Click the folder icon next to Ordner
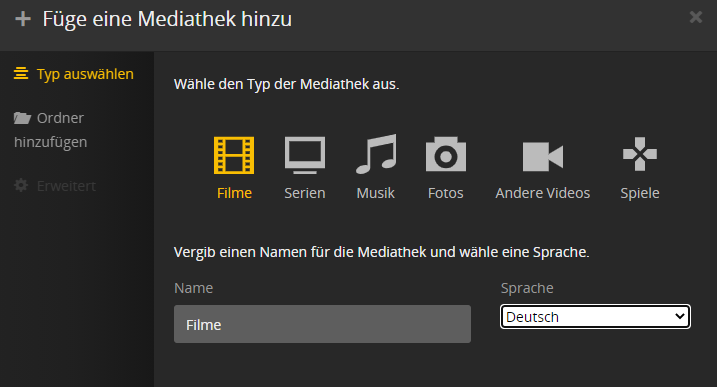Screen dimensions: 717x387 [22, 118]
